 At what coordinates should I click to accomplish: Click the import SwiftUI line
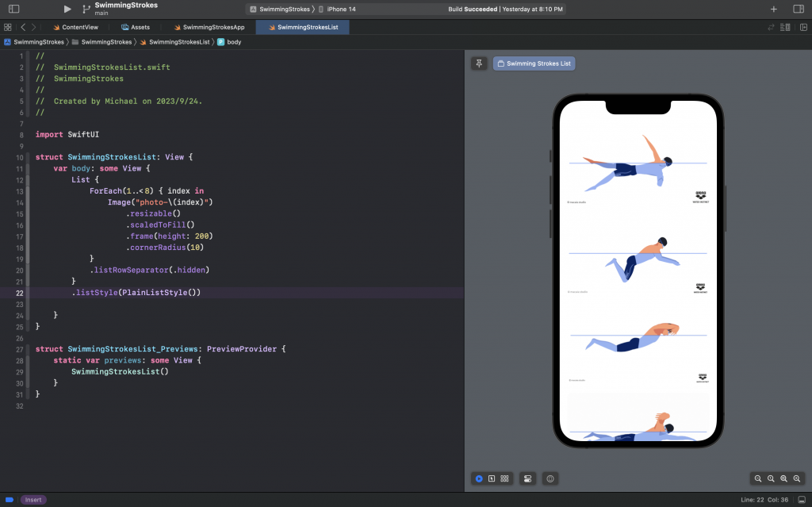[67, 134]
